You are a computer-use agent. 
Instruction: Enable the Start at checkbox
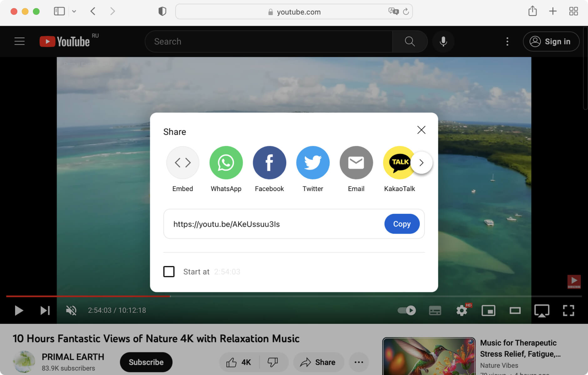(169, 272)
